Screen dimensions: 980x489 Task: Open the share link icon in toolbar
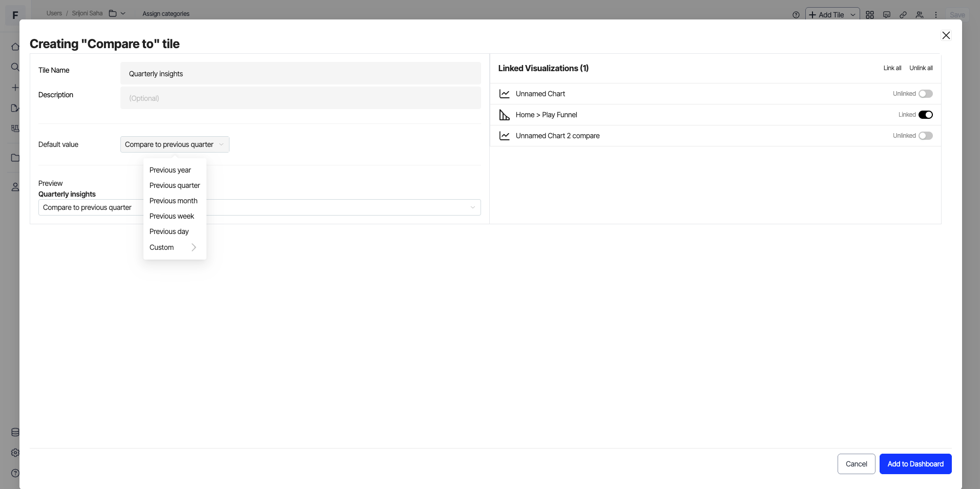[903, 15]
